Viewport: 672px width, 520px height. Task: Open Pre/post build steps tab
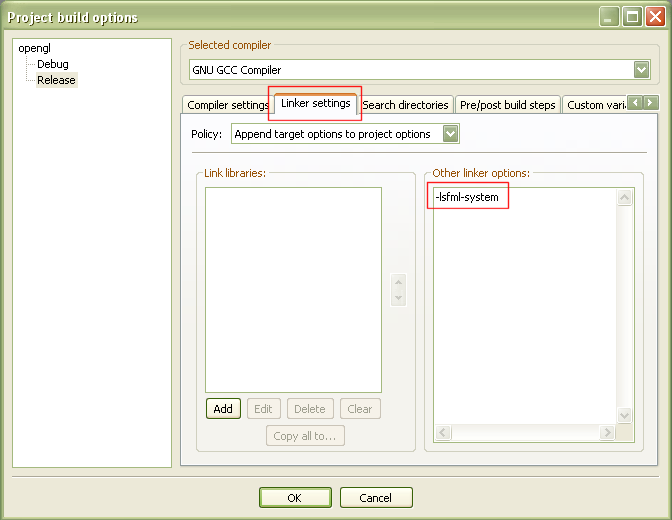point(507,105)
